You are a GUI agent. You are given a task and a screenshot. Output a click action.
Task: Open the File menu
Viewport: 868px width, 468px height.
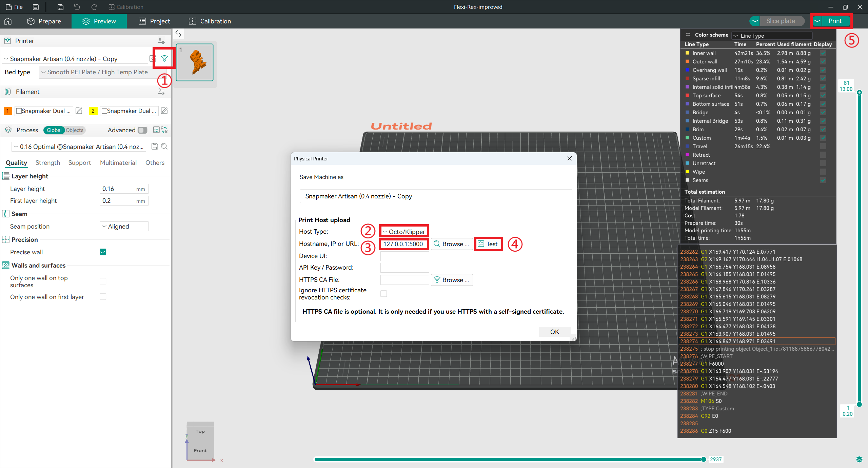14,7
